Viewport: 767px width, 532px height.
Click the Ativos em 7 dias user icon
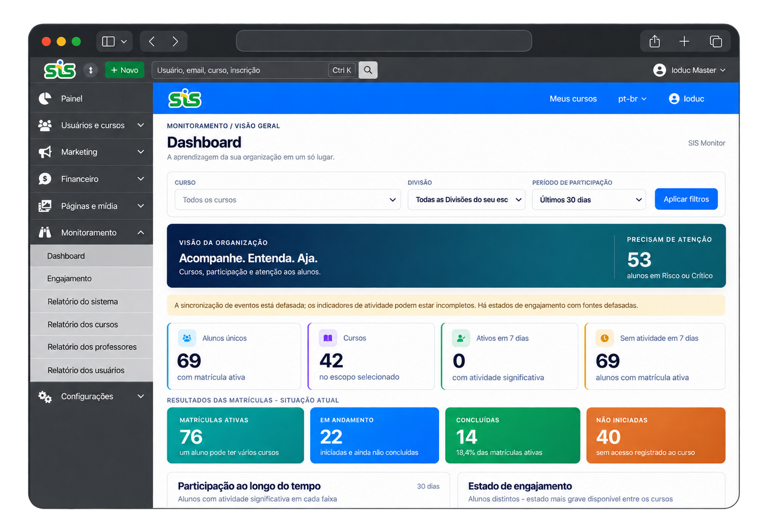coord(461,338)
